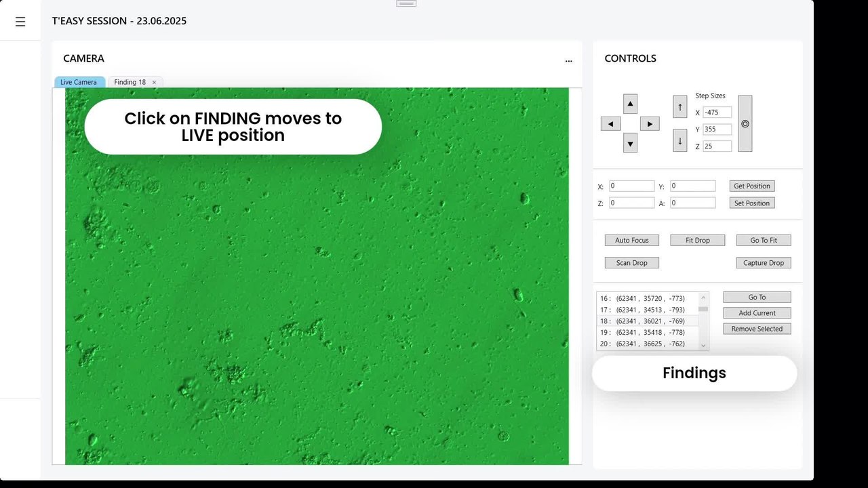
Task: Click the top drag handle grip
Action: pos(406,3)
